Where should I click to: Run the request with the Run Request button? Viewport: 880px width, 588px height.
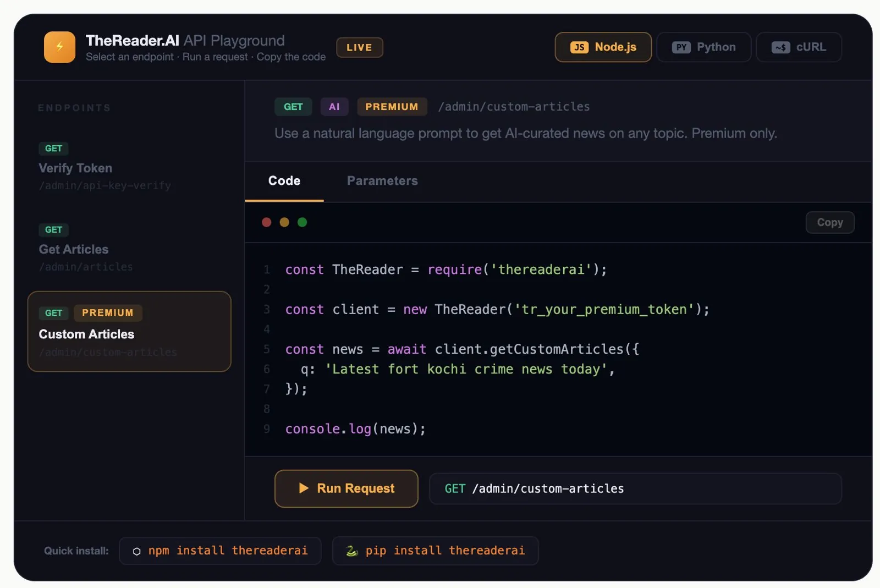point(346,488)
